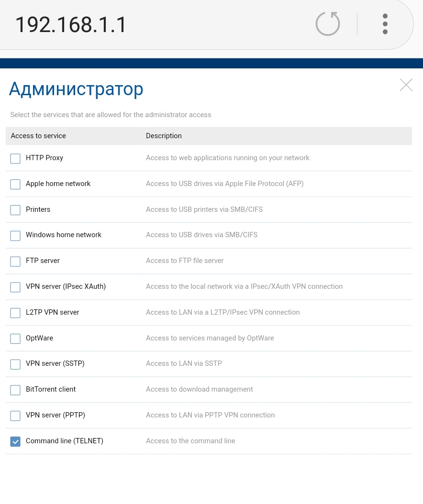The height and width of the screenshot is (504, 423).
Task: Click the 'Command line (TELNET)' label
Action: click(x=65, y=441)
